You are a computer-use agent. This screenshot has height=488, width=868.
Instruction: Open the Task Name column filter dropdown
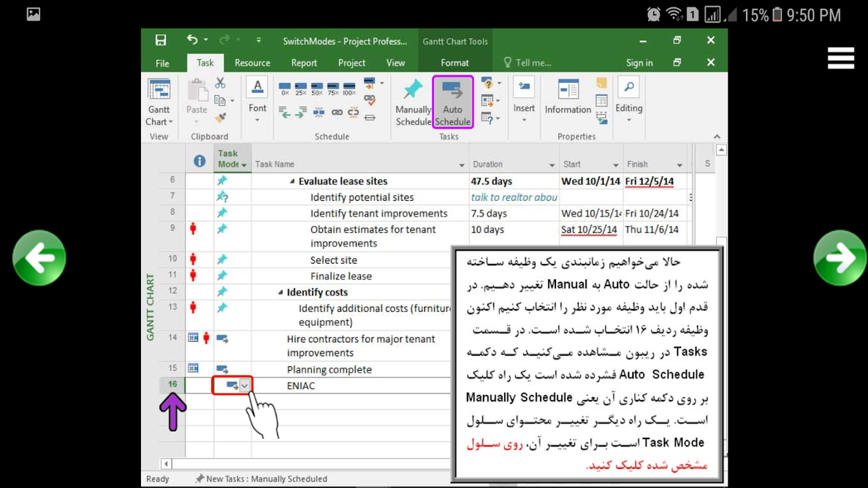click(x=461, y=165)
